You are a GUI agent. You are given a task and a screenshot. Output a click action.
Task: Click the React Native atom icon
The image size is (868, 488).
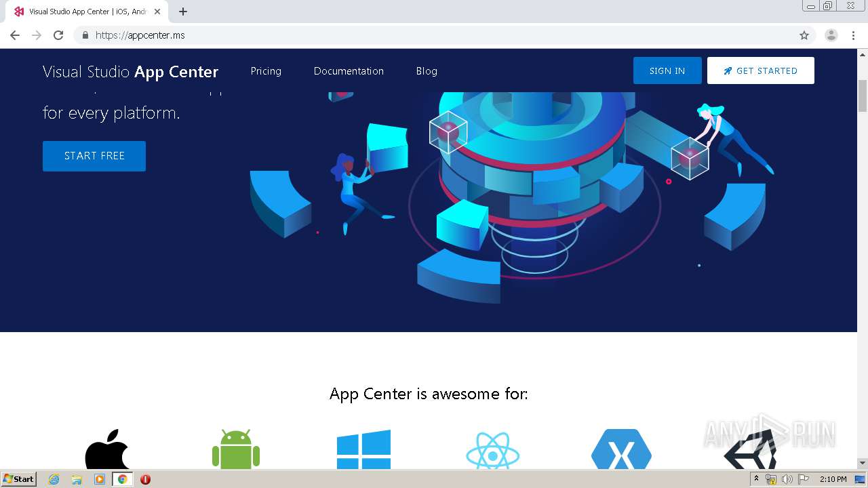click(x=493, y=450)
